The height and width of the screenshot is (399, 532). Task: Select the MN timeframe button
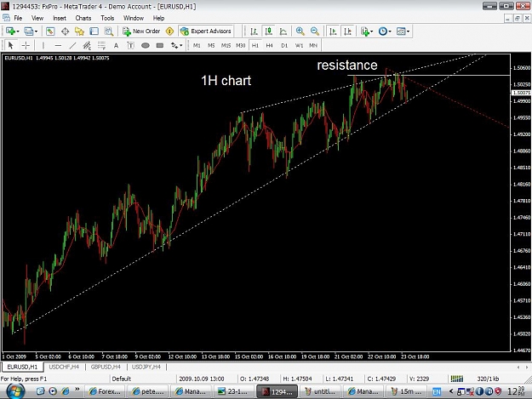[x=313, y=45]
